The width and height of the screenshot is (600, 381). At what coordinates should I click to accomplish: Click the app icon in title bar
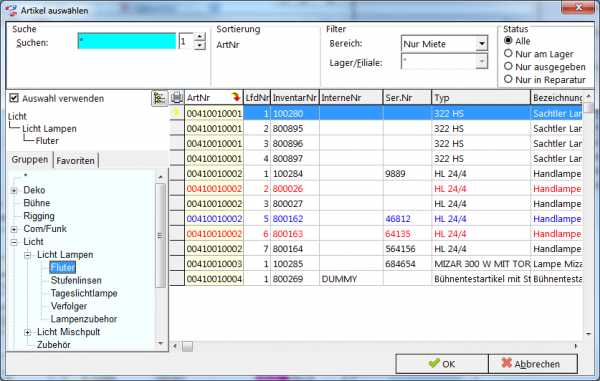tap(11, 10)
